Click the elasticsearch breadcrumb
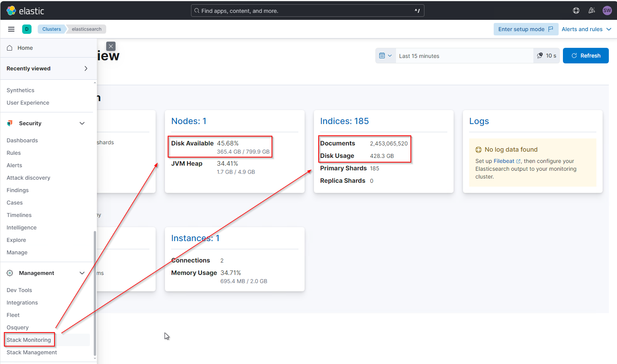 [x=86, y=29]
